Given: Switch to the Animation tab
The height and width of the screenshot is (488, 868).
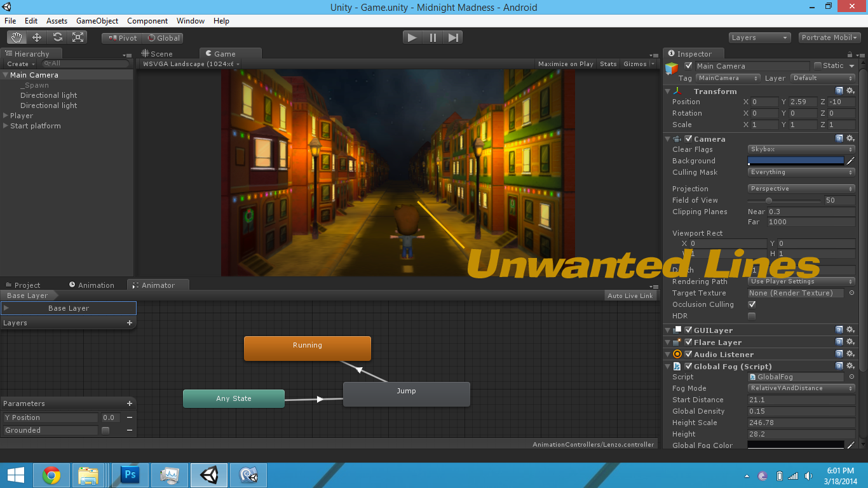Looking at the screenshot, I should tap(92, 285).
